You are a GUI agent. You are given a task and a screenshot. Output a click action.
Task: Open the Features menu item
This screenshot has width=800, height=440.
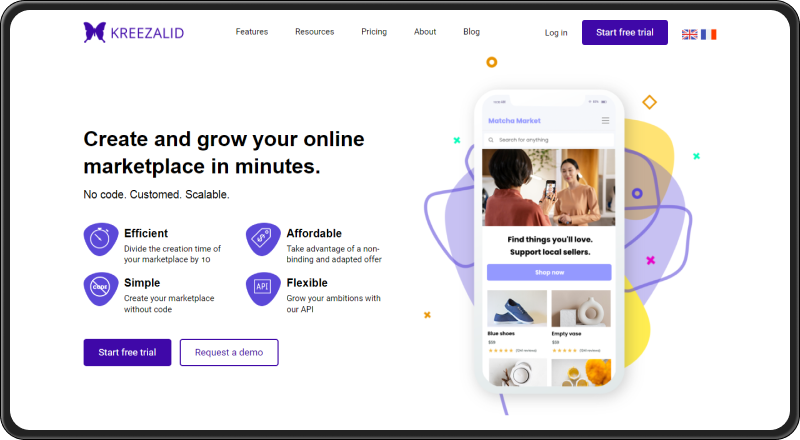click(x=252, y=32)
